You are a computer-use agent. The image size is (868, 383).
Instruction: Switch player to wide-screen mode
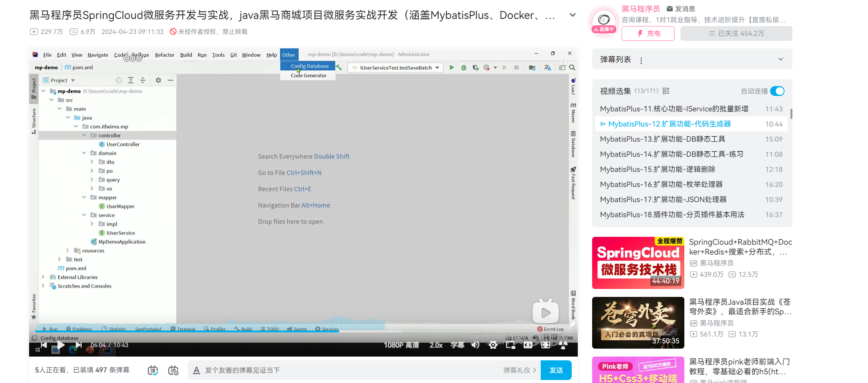click(x=528, y=345)
